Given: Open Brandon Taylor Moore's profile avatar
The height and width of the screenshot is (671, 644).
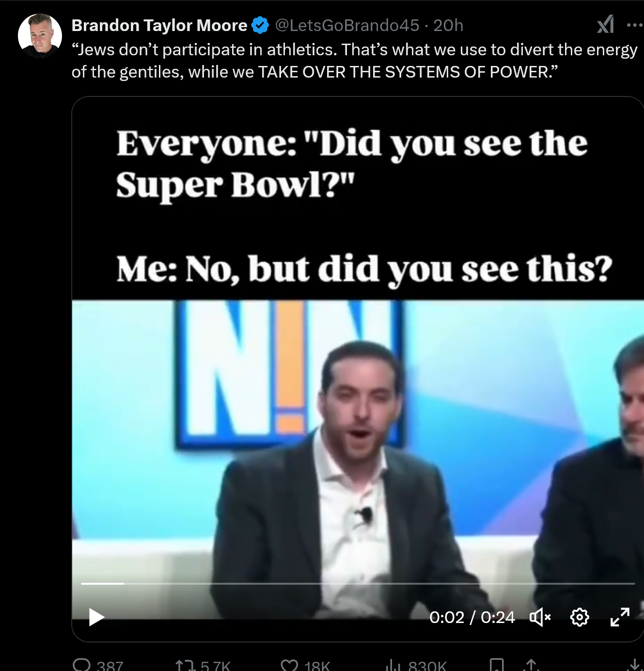Looking at the screenshot, I should click(40, 36).
